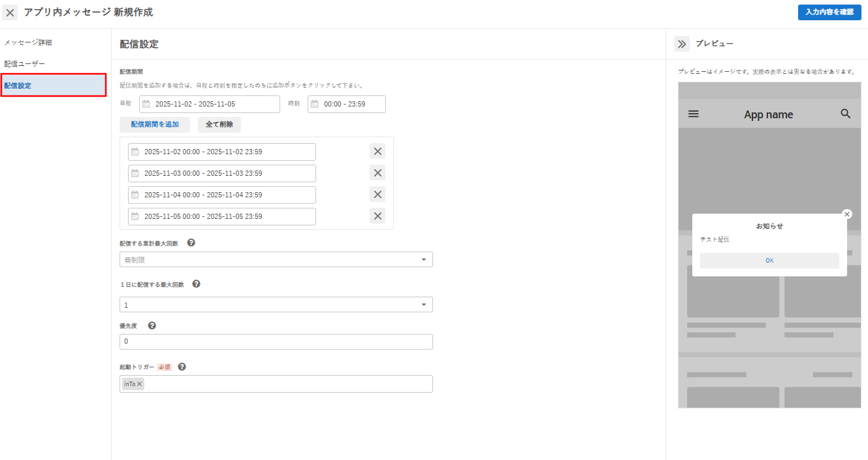Screen dimensions: 868x460
Task: Remove the 2025-11-03 delivery period
Action: [x=378, y=173]
